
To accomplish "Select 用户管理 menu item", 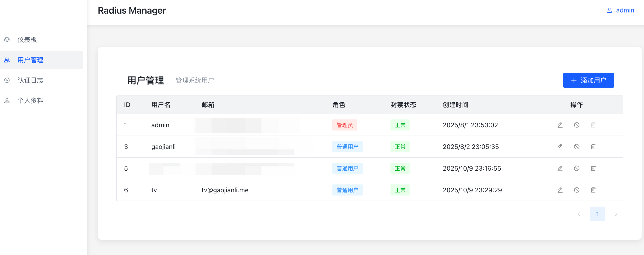I will [x=41, y=60].
